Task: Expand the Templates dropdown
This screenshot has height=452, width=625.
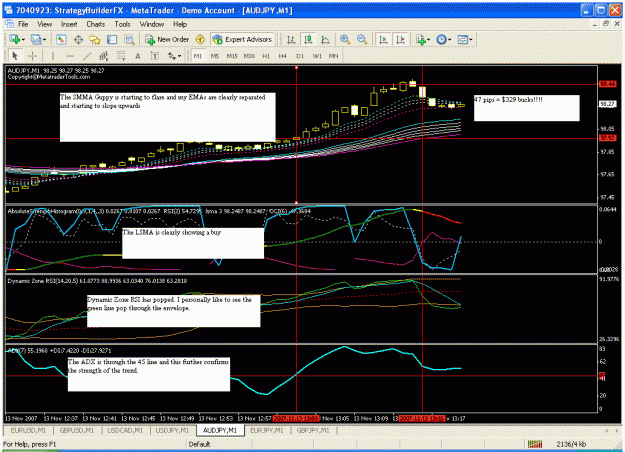Action: [x=471, y=40]
